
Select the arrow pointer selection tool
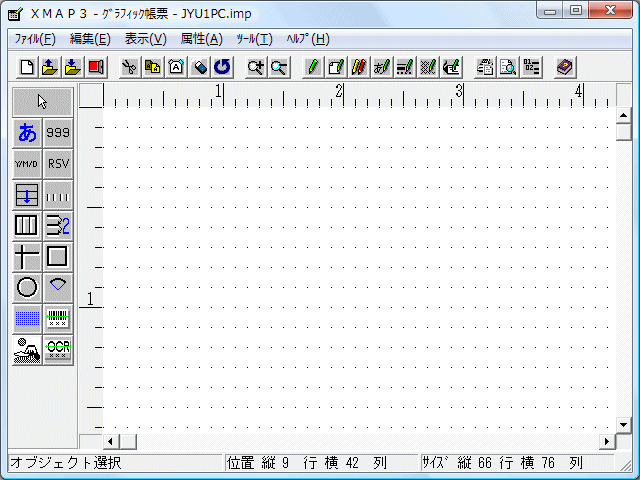pyautogui.click(x=43, y=102)
